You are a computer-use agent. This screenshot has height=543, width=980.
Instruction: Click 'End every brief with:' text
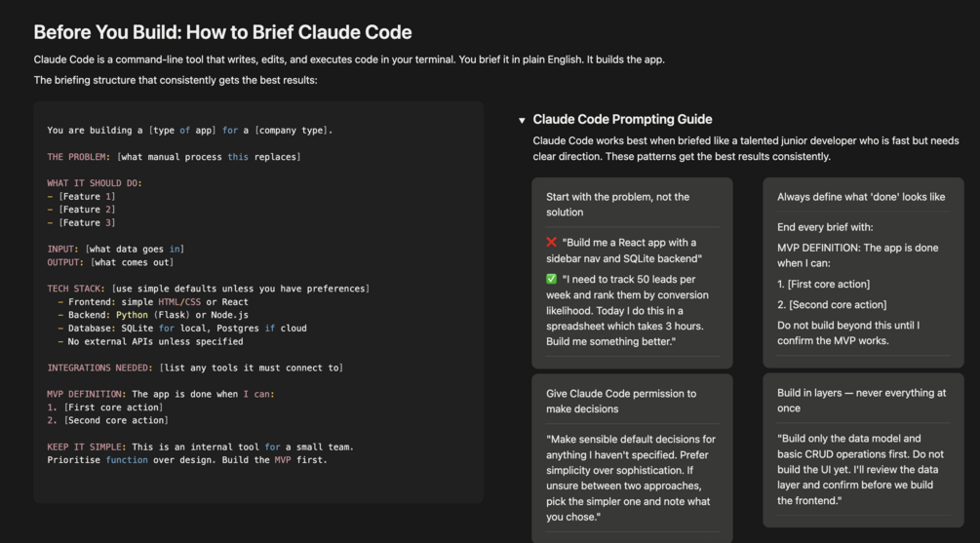click(x=825, y=227)
